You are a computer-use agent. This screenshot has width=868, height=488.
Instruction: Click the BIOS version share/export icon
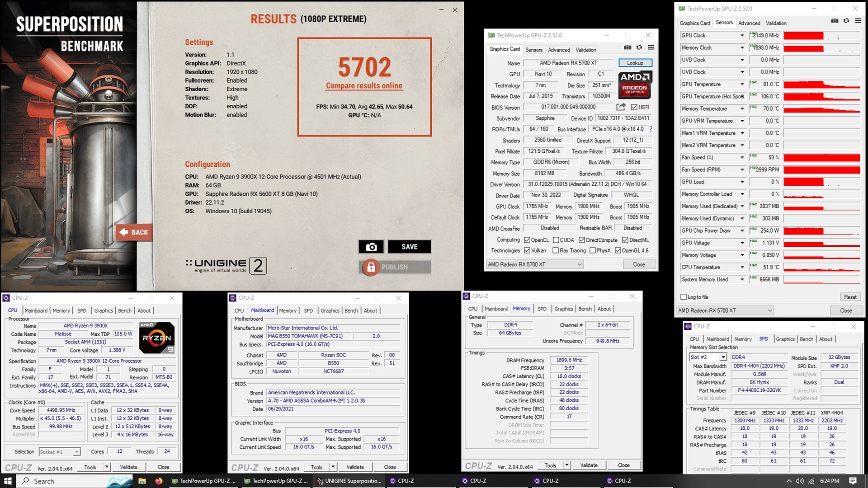(621, 107)
